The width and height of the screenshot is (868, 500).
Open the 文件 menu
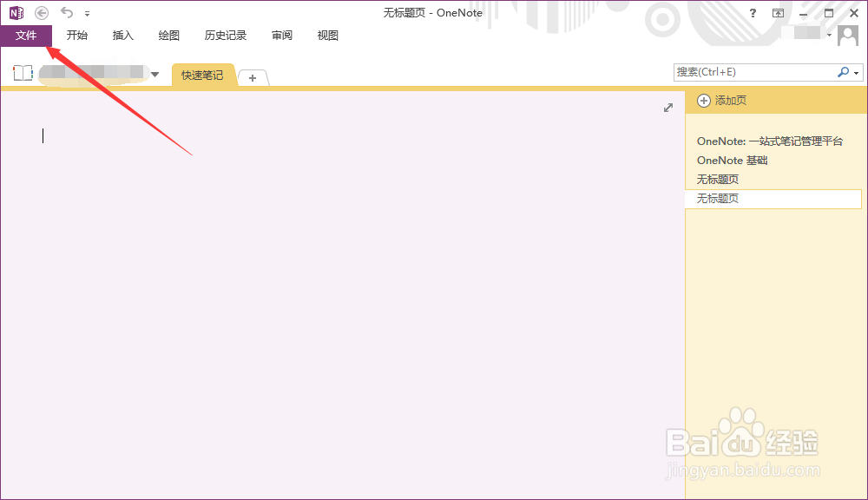tap(26, 36)
